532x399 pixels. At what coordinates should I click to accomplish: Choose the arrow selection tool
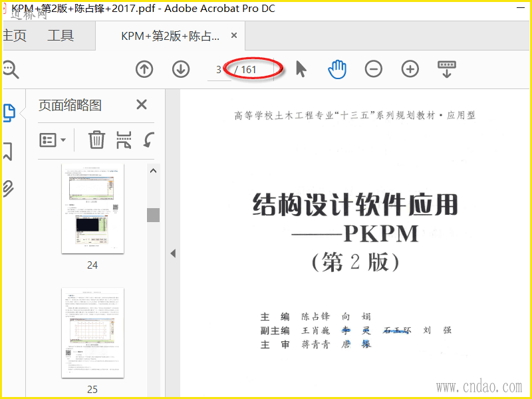click(301, 69)
